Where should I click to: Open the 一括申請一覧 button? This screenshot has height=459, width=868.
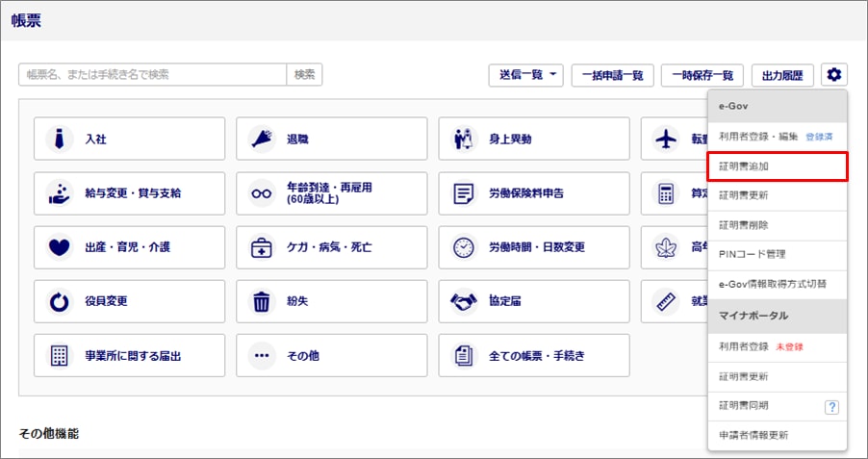click(613, 75)
